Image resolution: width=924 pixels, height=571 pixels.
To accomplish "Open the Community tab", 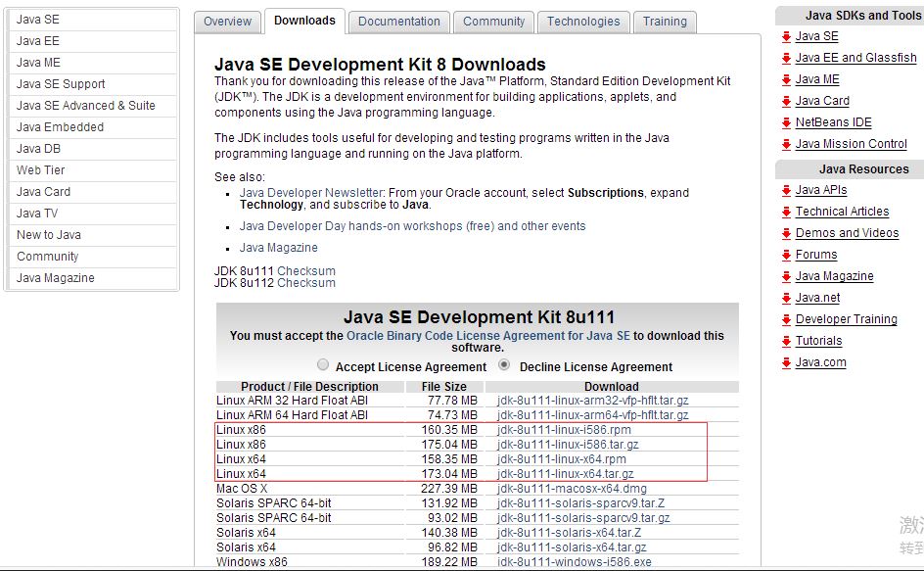I will tap(494, 22).
